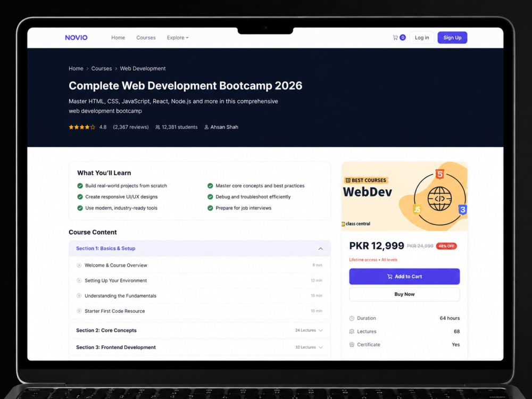Viewport: 532px width, 399px height.
Task: Click the play icon beside Starter First Code Resource
Action: coord(79,311)
